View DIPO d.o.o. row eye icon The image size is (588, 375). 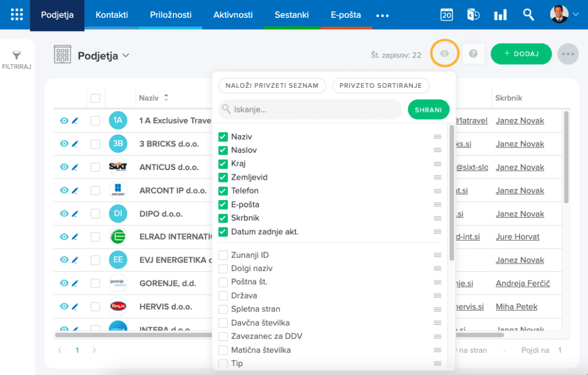[x=64, y=214]
